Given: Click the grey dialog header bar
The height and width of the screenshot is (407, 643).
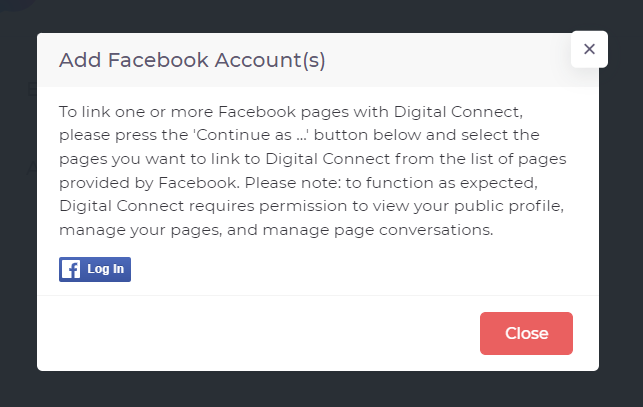Looking at the screenshot, I should click(450, 60).
